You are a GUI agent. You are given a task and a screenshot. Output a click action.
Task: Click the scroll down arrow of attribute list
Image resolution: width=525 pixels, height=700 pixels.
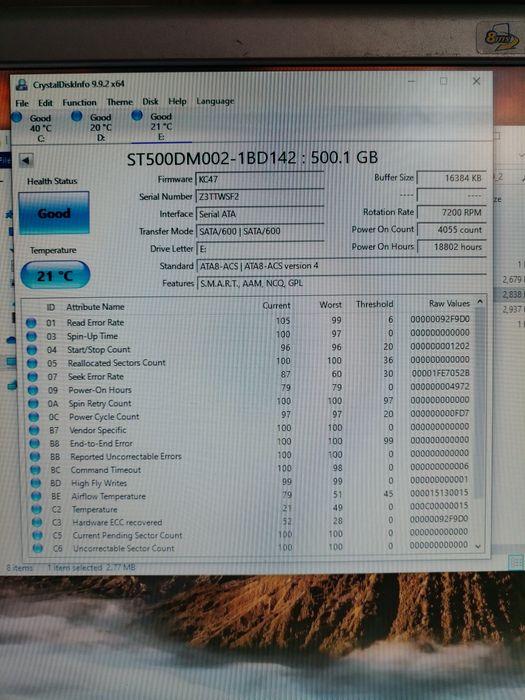pos(479,546)
